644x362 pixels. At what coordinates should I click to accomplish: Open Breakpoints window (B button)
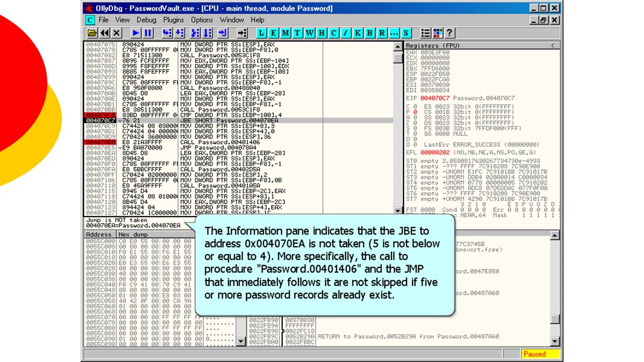click(370, 33)
